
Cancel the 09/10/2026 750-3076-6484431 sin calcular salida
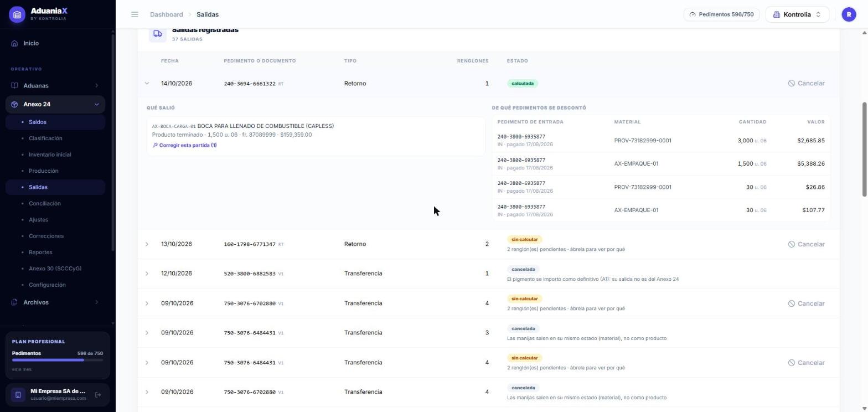[807, 363]
